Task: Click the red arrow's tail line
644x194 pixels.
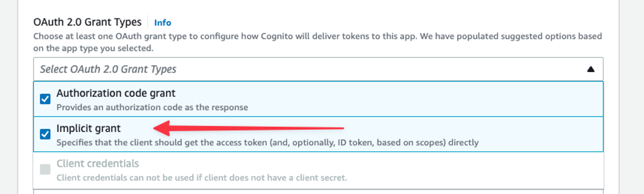Action: 257,128
